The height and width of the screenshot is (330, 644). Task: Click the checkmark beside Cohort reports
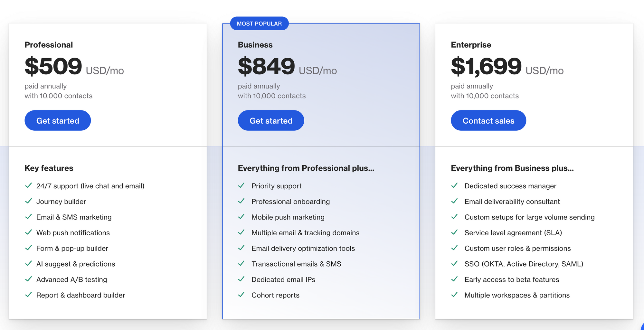click(241, 295)
